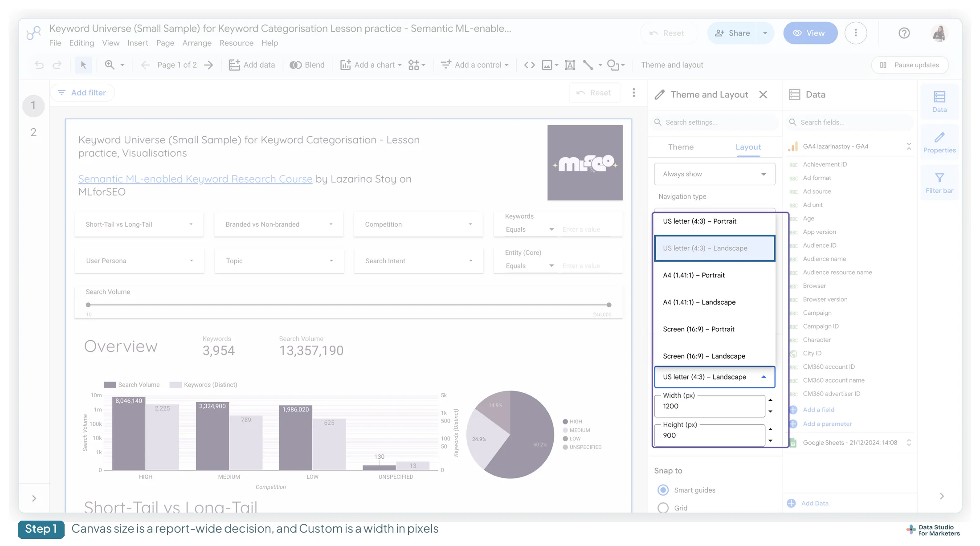Image resolution: width=980 pixels, height=546 pixels.
Task: Click Add a field link
Action: click(818, 410)
